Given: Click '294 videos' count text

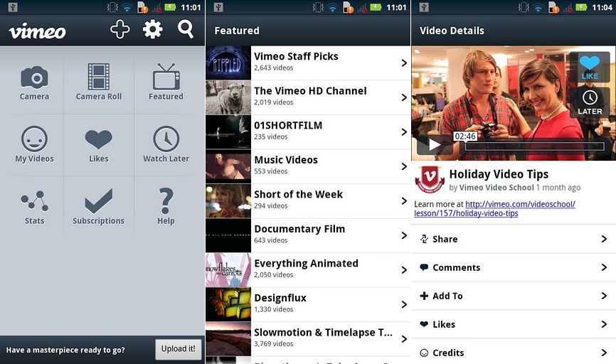Looking at the screenshot, I should coord(271,205).
